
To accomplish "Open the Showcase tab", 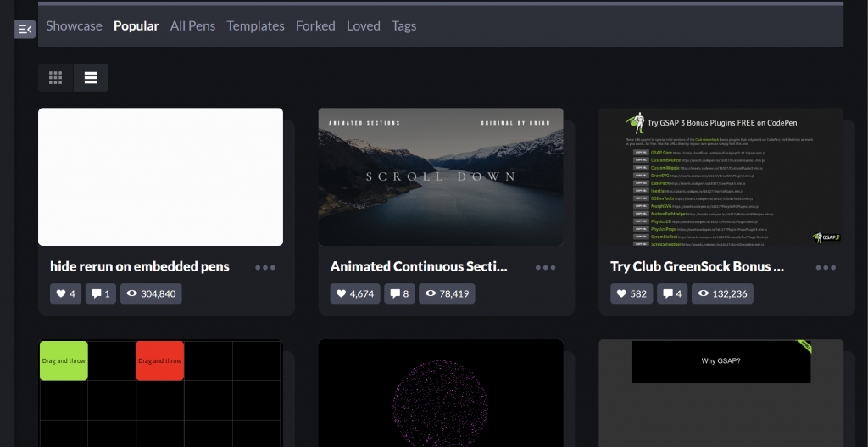I will point(75,26).
